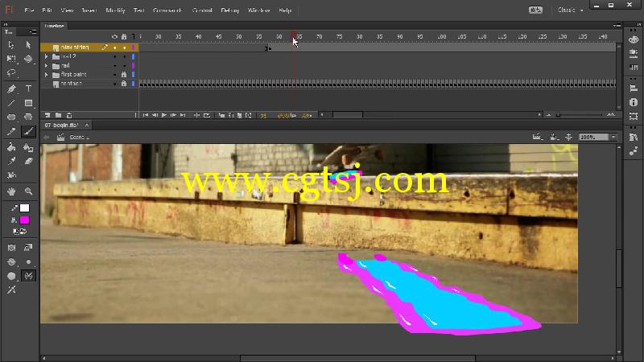Open the stage zoom percentage dropdown
The height and width of the screenshot is (362, 644).
click(613, 137)
